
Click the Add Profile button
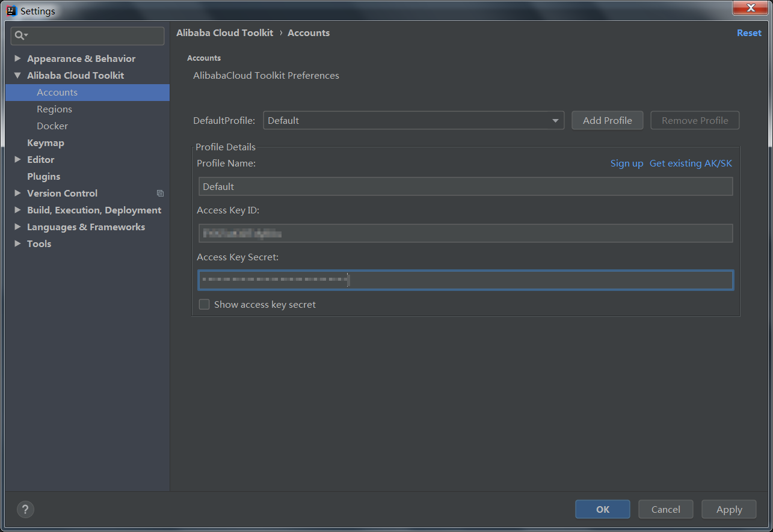click(608, 121)
